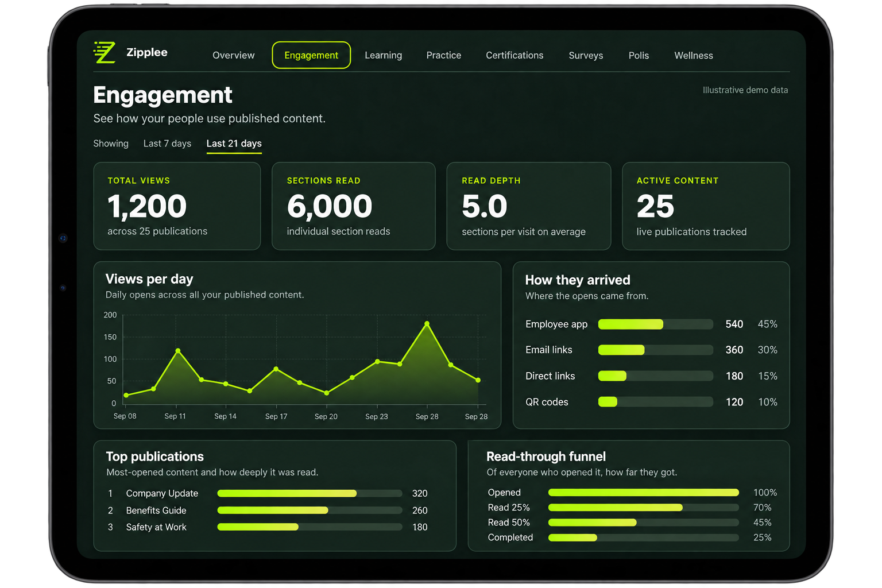Image resolution: width=882 pixels, height=588 pixels.
Task: Click the Opened funnel bar
Action: [644, 493]
